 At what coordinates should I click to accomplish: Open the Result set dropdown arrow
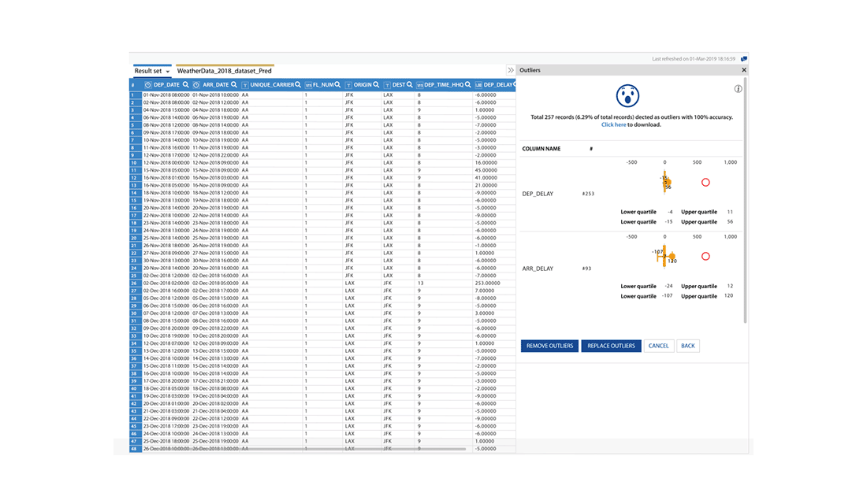(168, 72)
